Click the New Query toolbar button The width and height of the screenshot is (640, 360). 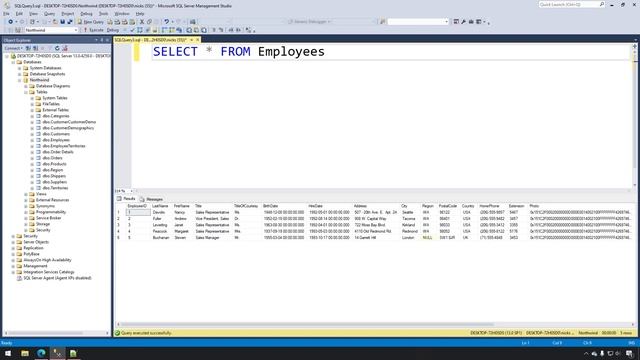click(x=91, y=22)
